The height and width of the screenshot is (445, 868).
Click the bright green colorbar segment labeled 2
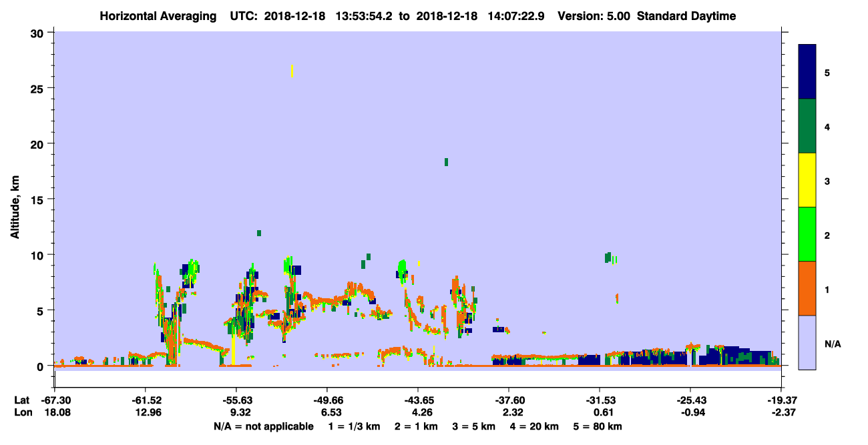point(807,234)
